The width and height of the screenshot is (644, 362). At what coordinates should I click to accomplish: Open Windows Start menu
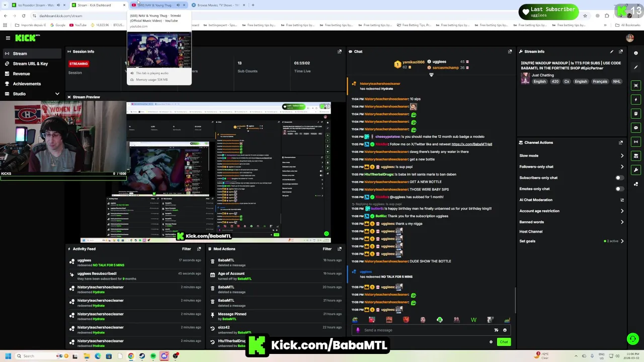pos(9,356)
